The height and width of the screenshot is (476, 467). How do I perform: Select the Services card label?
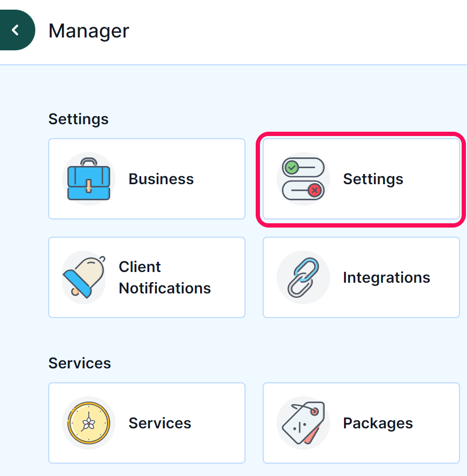pyautogui.click(x=160, y=423)
